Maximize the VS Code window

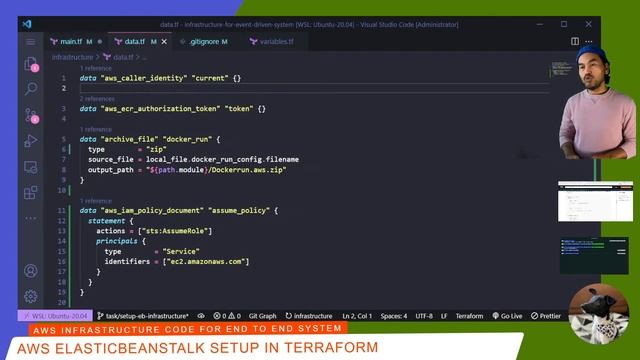point(564,24)
